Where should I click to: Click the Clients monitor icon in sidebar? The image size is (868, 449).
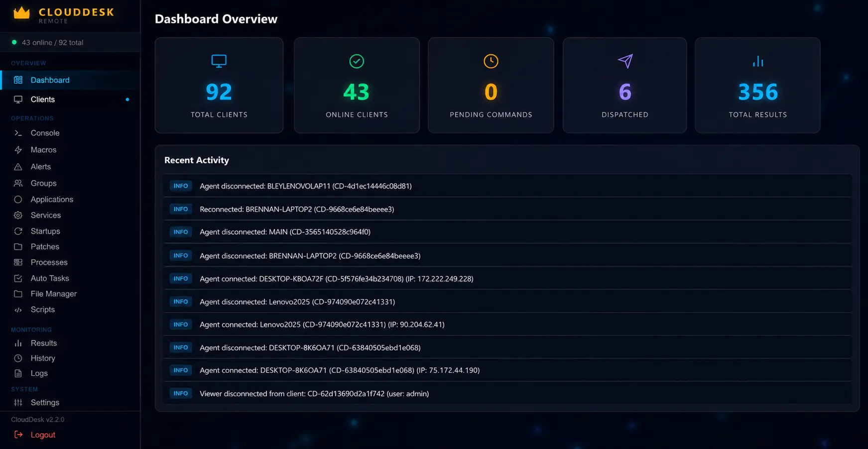pos(18,100)
